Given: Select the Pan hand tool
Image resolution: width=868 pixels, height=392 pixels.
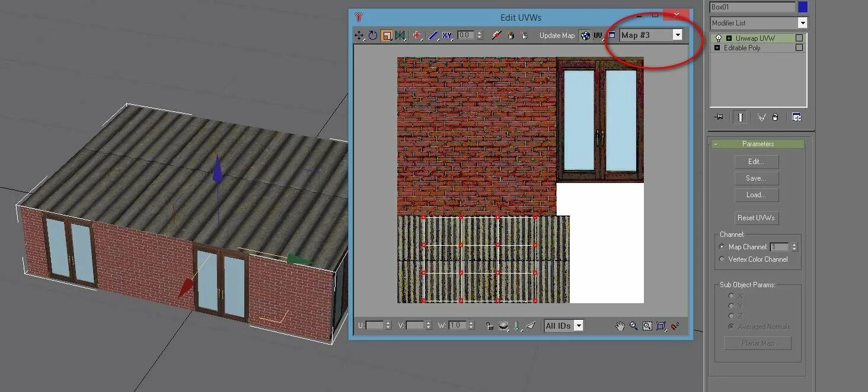Looking at the screenshot, I should [620, 326].
